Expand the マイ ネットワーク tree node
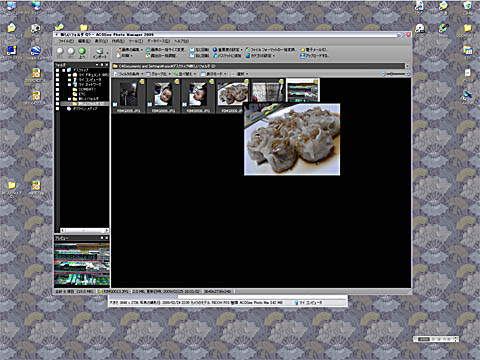 pos(69,85)
